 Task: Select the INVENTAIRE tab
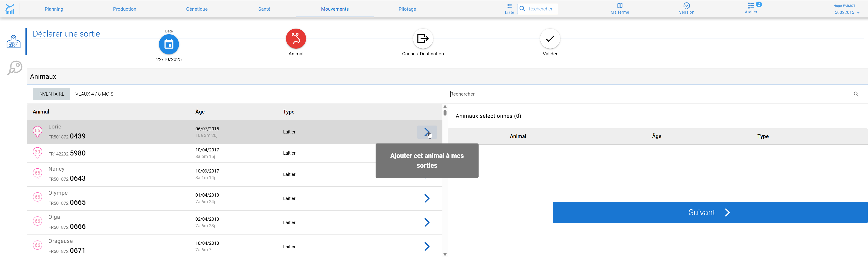[x=51, y=94]
